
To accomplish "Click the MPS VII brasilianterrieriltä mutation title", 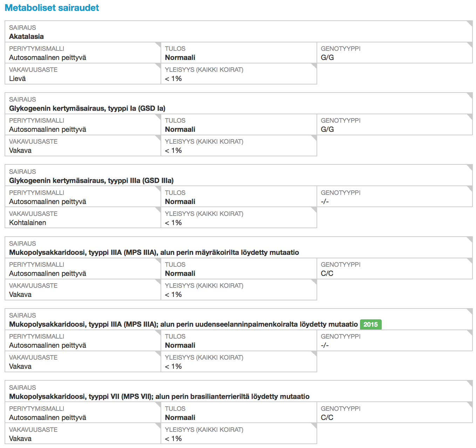I will 159,396.
